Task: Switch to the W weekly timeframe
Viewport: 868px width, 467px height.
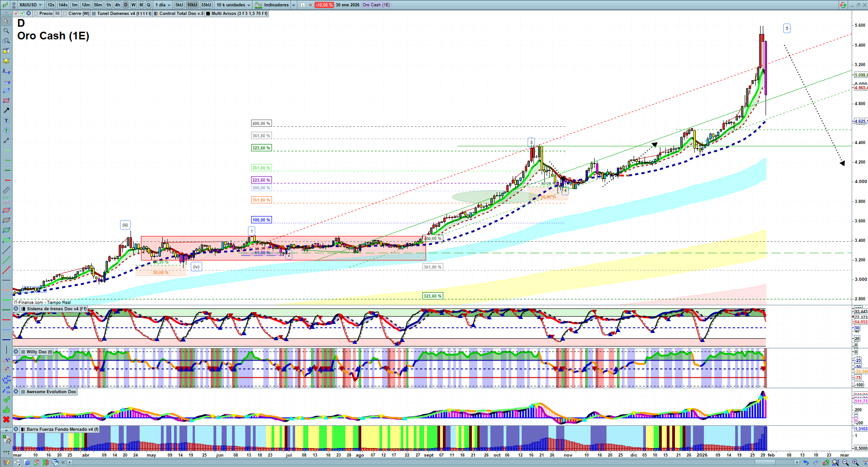Action: coord(133,5)
